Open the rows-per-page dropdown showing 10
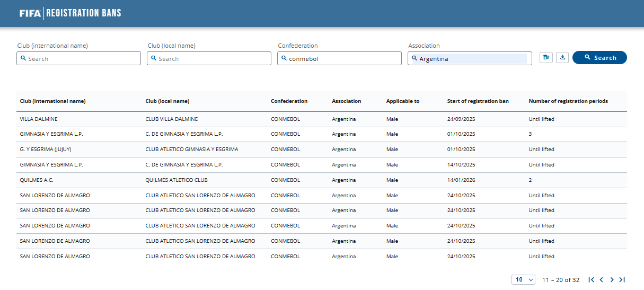Image resolution: width=644 pixels, height=290 pixels. (x=523, y=279)
